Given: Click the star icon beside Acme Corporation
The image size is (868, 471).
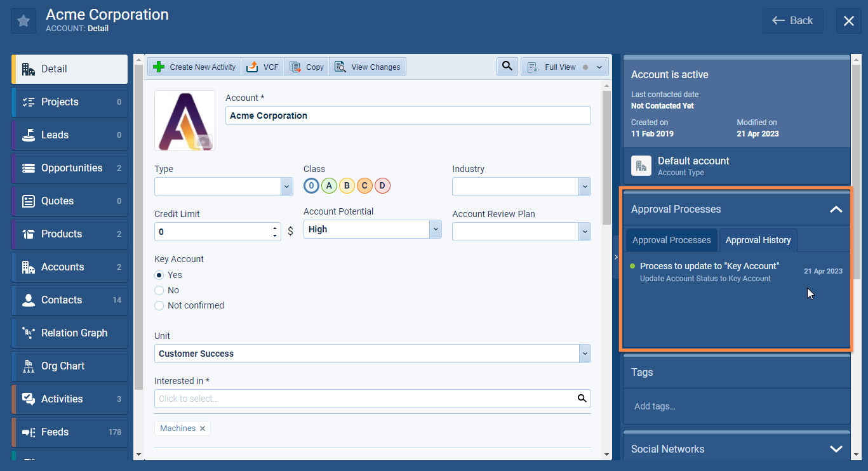Looking at the screenshot, I should click(23, 20).
